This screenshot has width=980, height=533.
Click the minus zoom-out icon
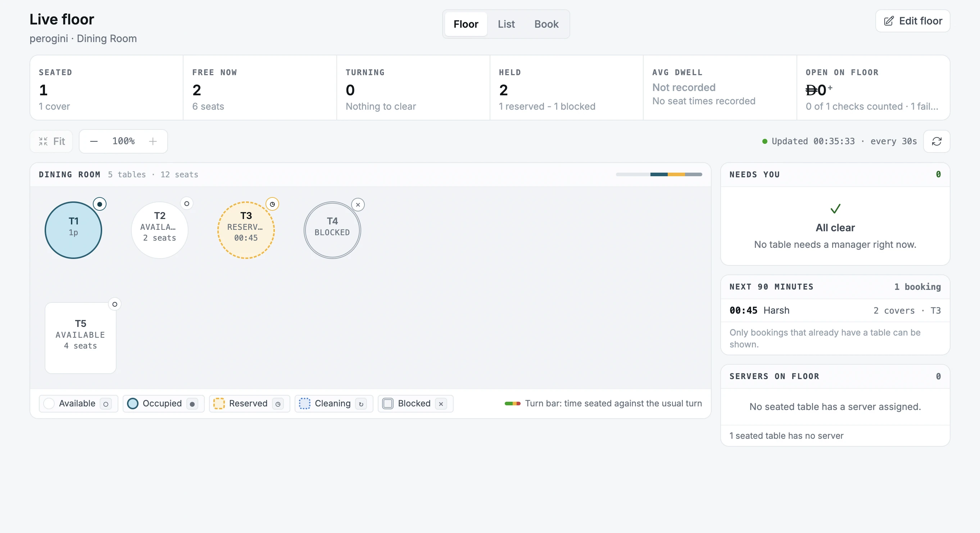point(94,142)
